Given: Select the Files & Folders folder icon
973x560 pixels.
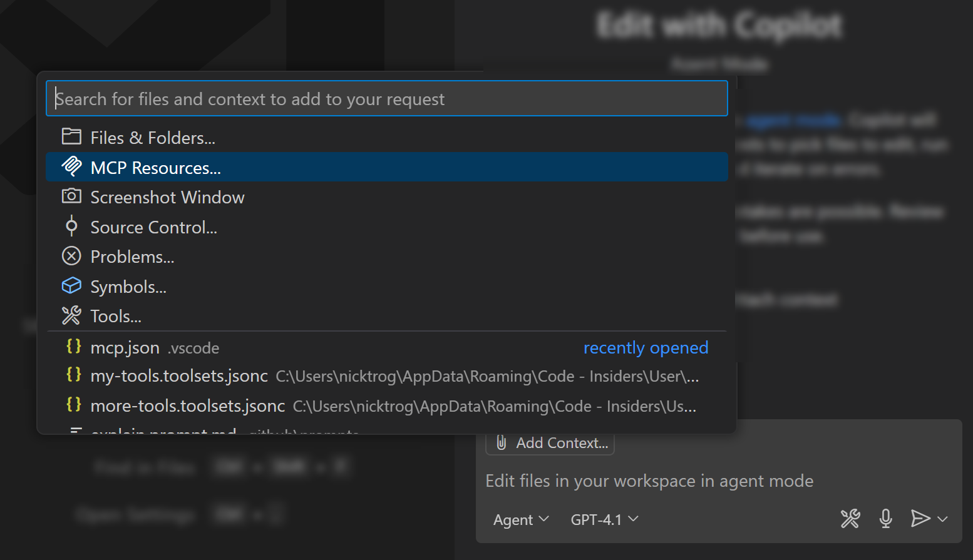Looking at the screenshot, I should coord(71,136).
